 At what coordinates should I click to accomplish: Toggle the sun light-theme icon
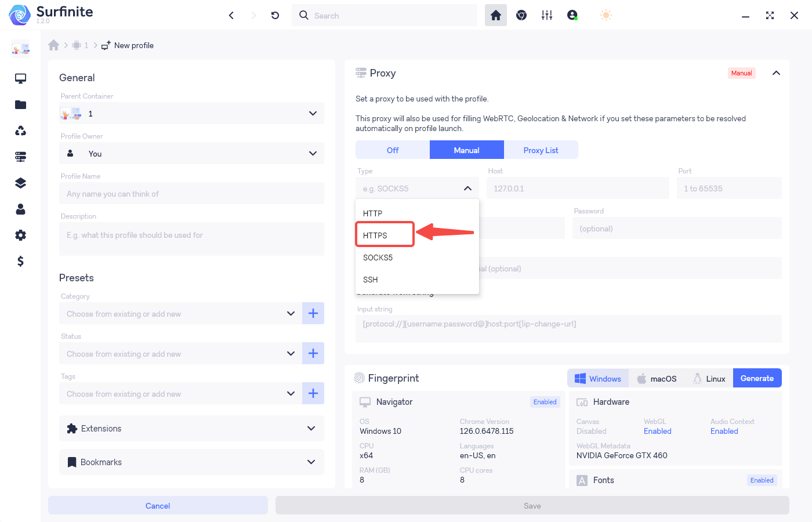(606, 16)
